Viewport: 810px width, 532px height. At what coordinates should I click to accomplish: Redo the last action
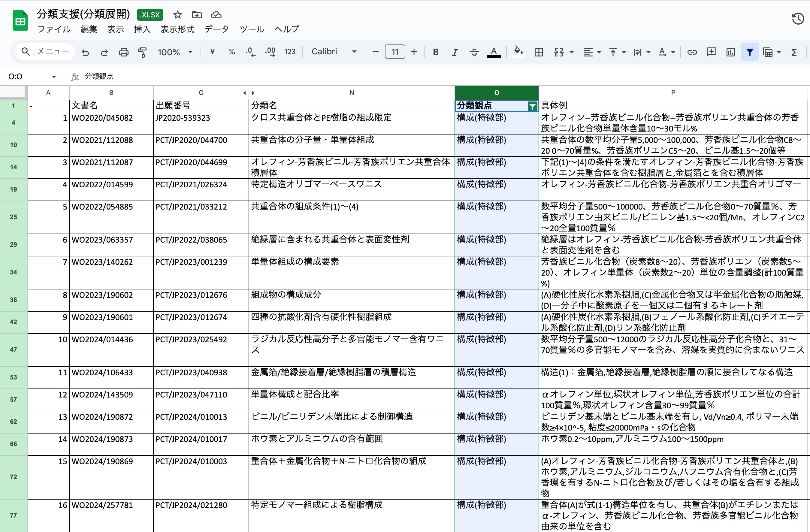point(104,52)
